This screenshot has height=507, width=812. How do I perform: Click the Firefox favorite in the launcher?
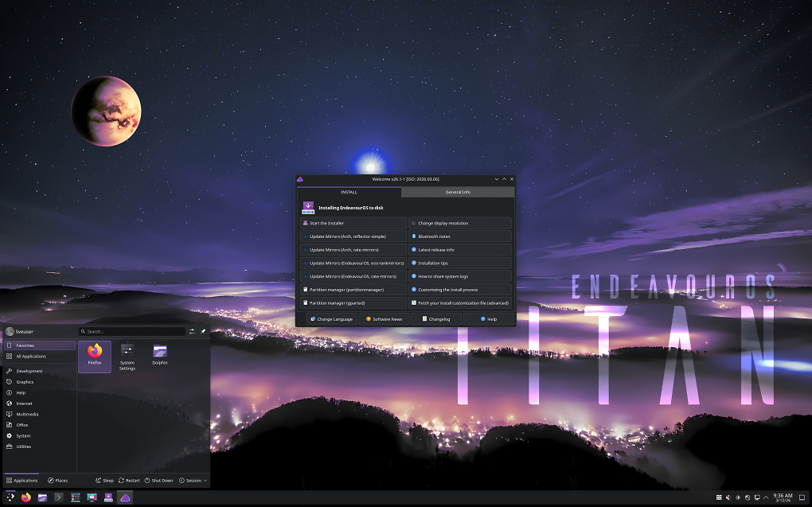click(x=95, y=357)
